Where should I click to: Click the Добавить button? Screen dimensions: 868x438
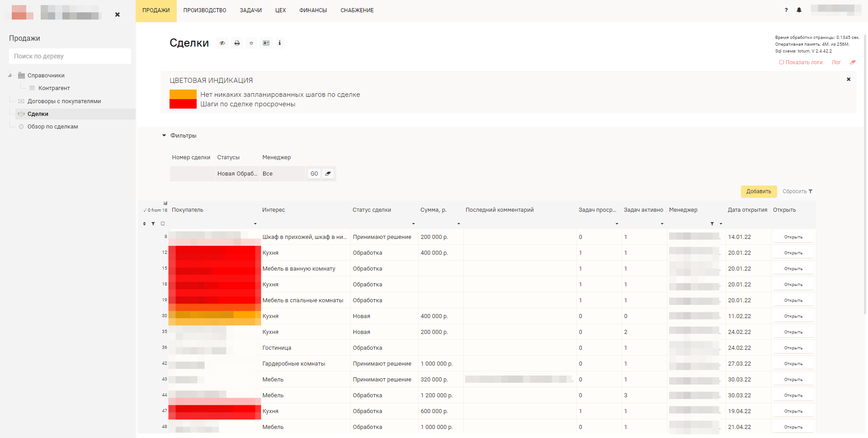click(x=759, y=191)
